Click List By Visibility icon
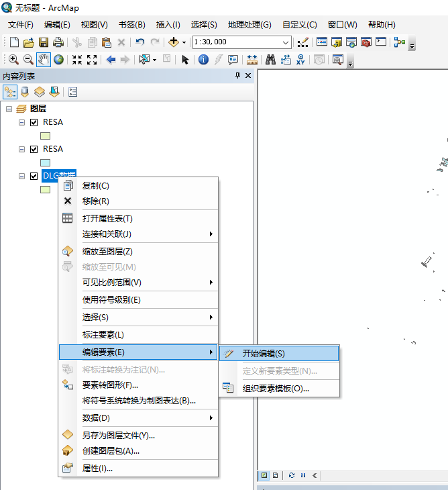Image resolution: width=448 pixels, height=490 pixels. [40, 92]
